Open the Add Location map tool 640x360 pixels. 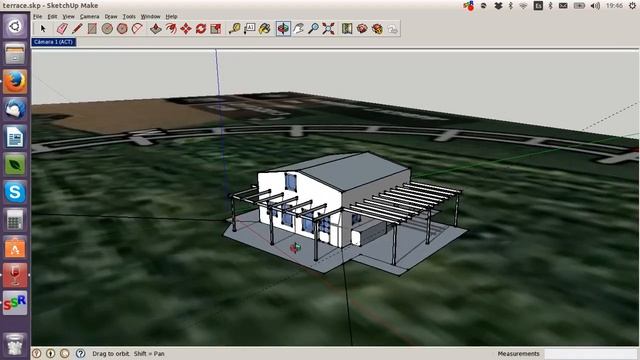tap(347, 29)
